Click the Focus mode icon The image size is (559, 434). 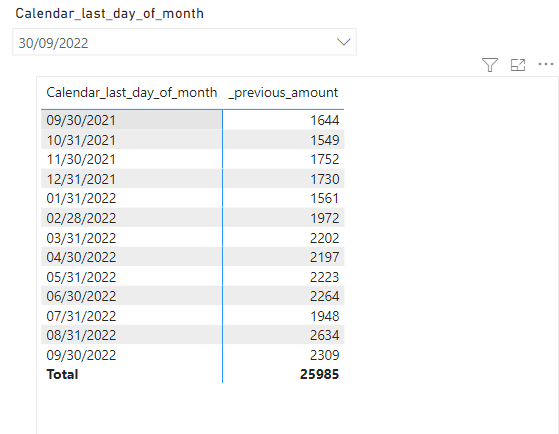coord(518,65)
